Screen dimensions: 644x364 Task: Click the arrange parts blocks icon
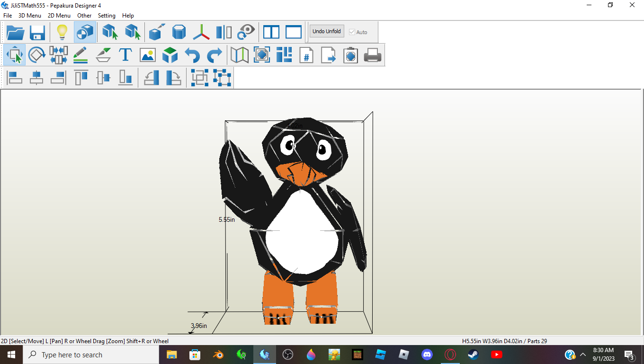click(x=284, y=55)
